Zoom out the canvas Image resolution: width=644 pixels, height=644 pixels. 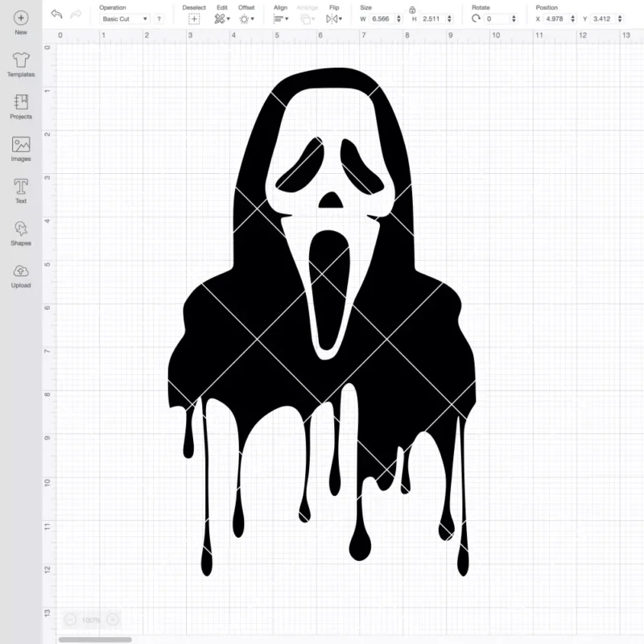70,619
